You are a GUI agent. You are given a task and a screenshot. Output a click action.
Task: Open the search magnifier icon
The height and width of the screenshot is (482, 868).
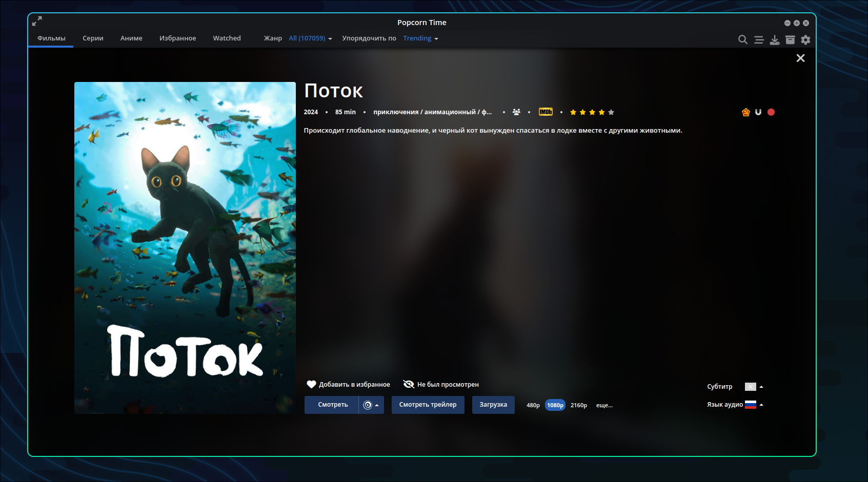(x=742, y=39)
